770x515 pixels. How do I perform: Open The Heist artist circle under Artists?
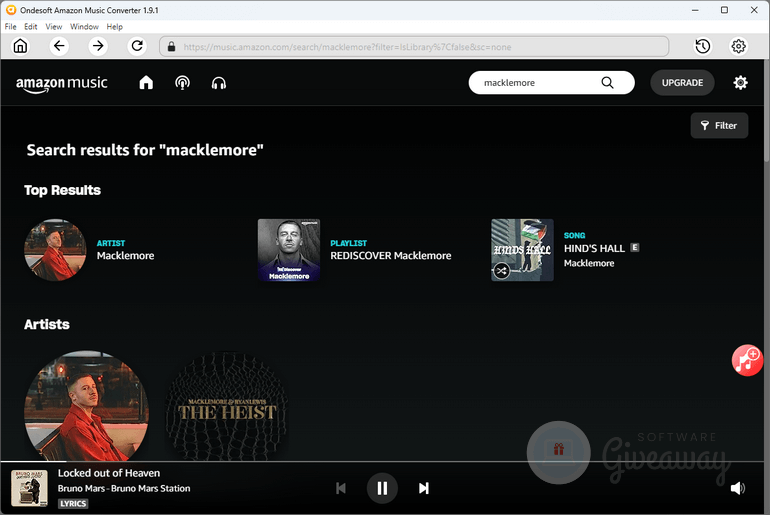[x=226, y=406]
